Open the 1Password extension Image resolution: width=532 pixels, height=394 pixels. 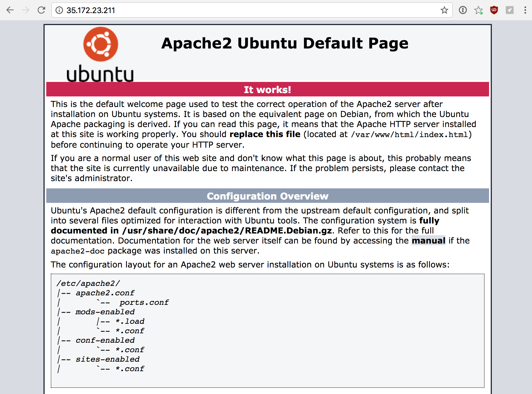coord(463,10)
